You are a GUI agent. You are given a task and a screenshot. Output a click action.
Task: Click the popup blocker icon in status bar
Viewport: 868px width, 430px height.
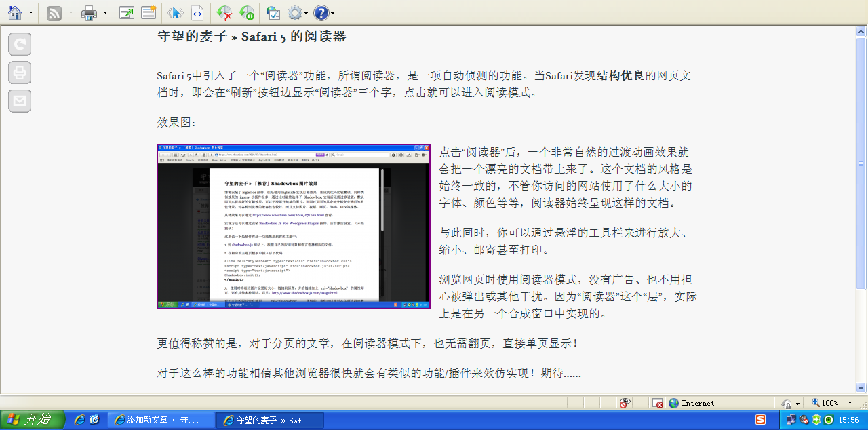pos(658,403)
